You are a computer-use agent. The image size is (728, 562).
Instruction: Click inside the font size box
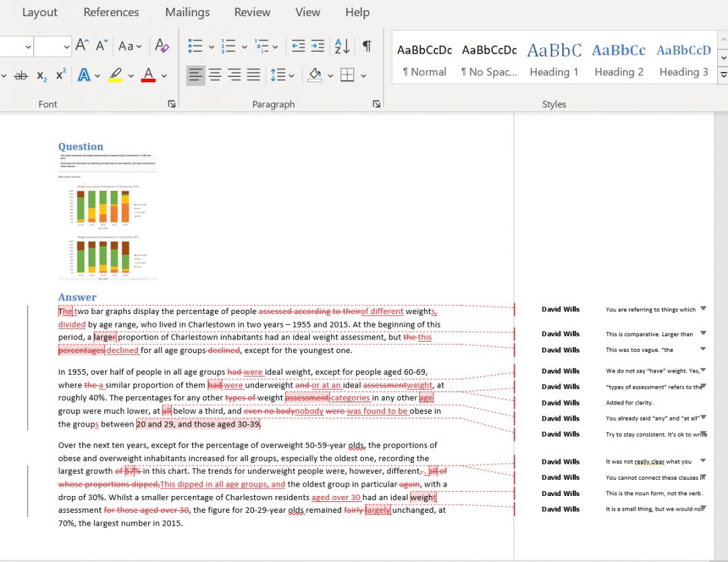(x=51, y=45)
